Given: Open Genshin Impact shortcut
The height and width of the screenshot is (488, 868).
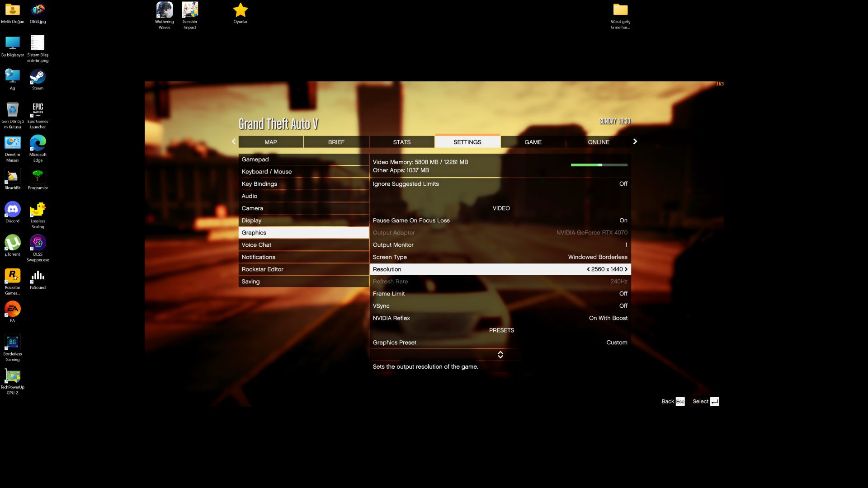Looking at the screenshot, I should click(189, 10).
